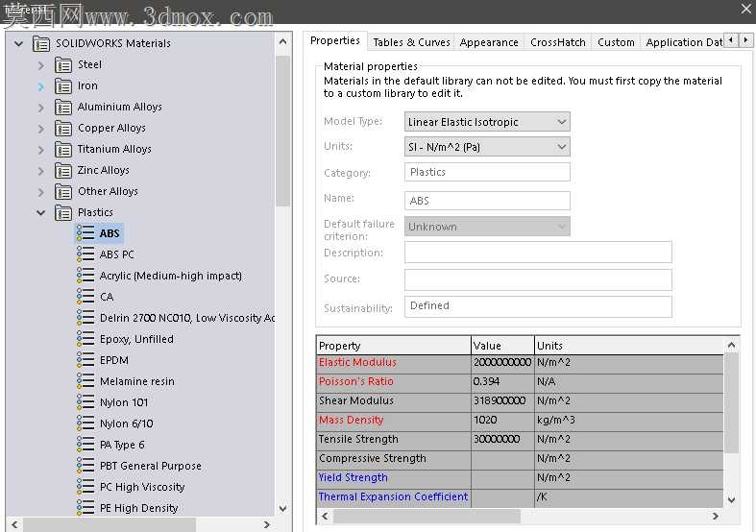The height and width of the screenshot is (532, 756).
Task: Collapse the Plastics category
Action: pyautogui.click(x=41, y=212)
